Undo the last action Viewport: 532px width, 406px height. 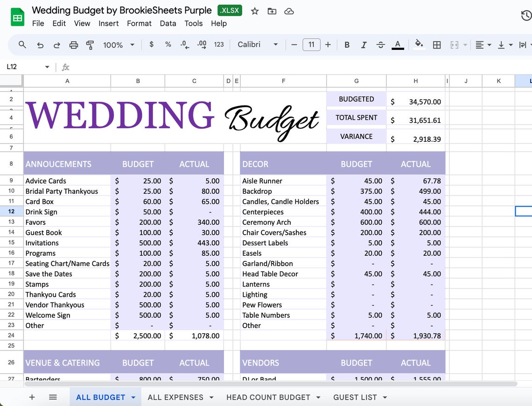[x=40, y=44]
